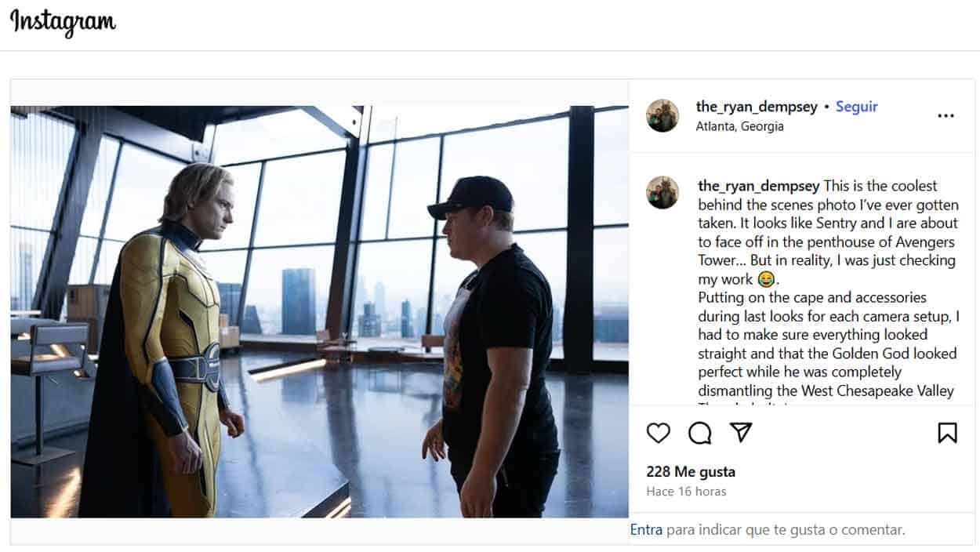Image resolution: width=980 pixels, height=552 pixels.
Task: Click the Entra login link
Action: (x=646, y=530)
